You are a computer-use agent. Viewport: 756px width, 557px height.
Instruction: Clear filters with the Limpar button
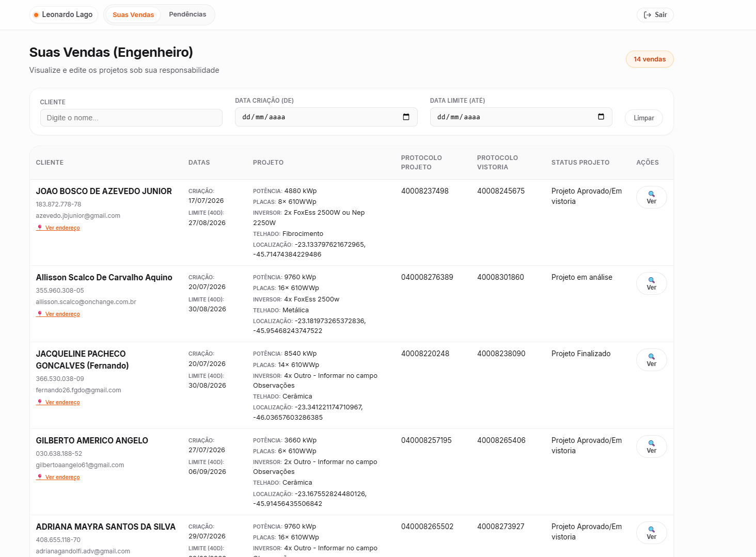[x=644, y=118]
